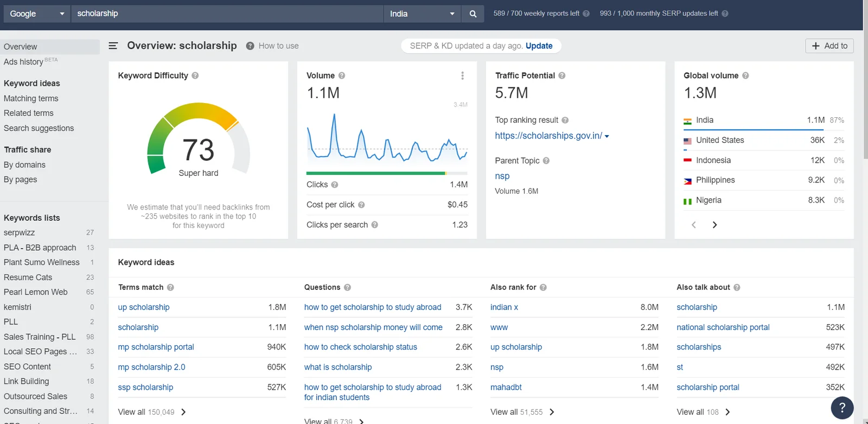Click ssp scholarship keyword link
The height and width of the screenshot is (424, 868).
[x=146, y=387]
